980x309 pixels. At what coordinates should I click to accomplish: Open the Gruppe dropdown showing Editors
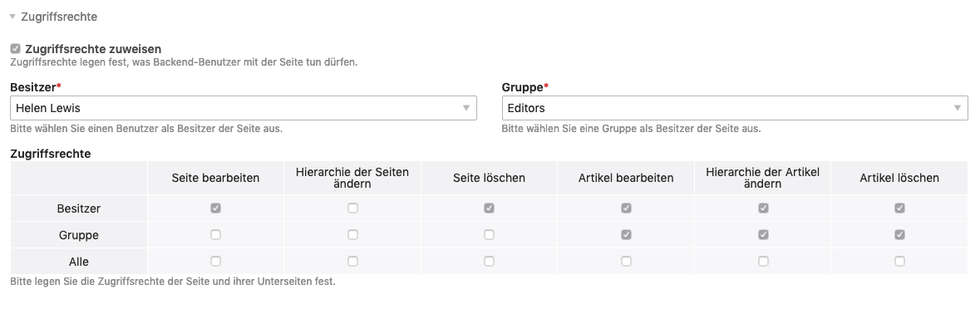734,108
